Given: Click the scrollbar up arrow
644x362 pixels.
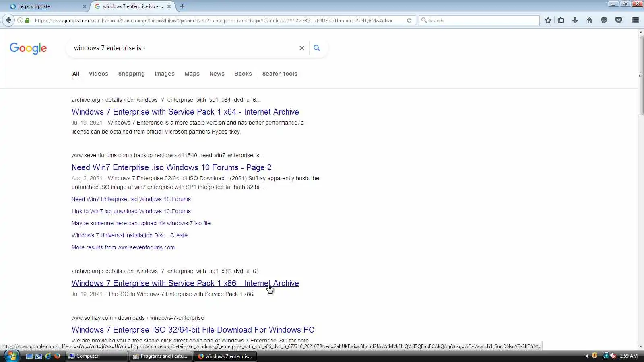Looking at the screenshot, I should coord(640,32).
